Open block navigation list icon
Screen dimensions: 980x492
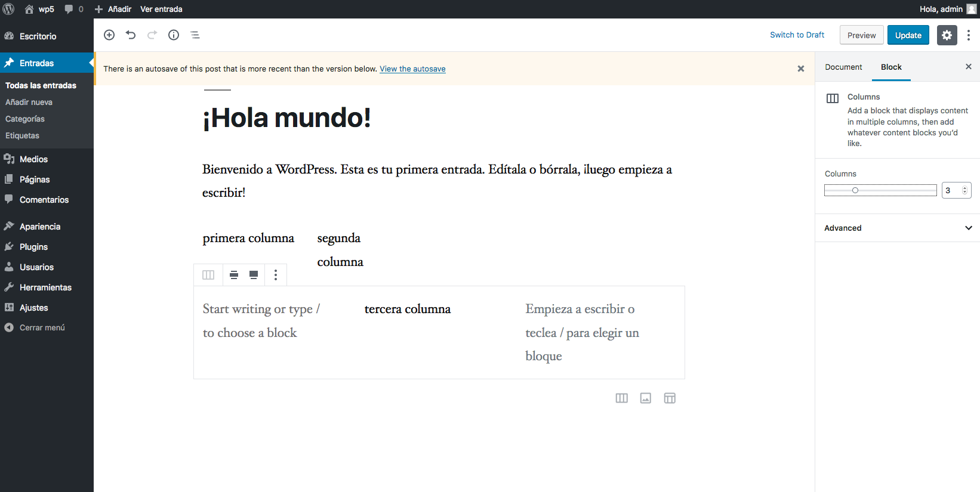coord(195,35)
